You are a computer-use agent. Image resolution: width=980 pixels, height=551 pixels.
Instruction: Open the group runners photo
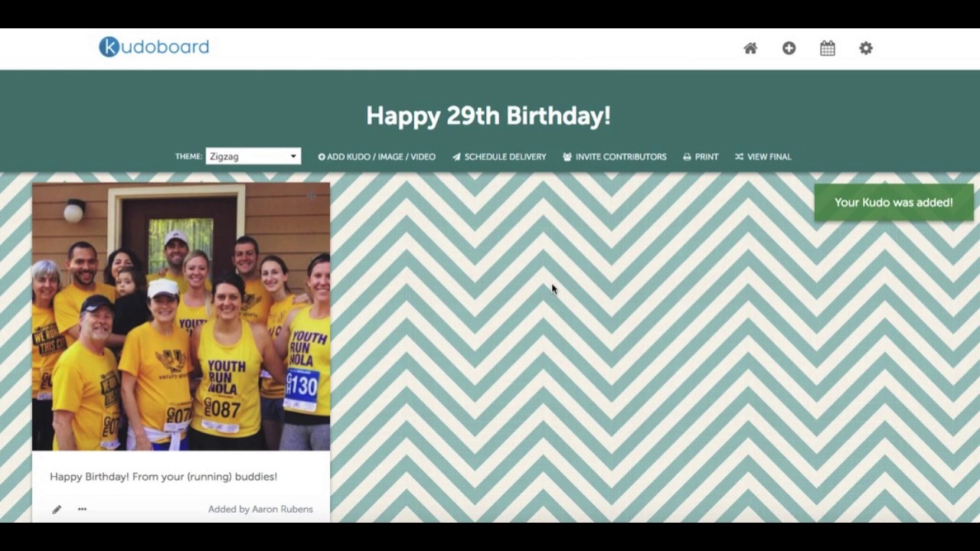pos(181,316)
